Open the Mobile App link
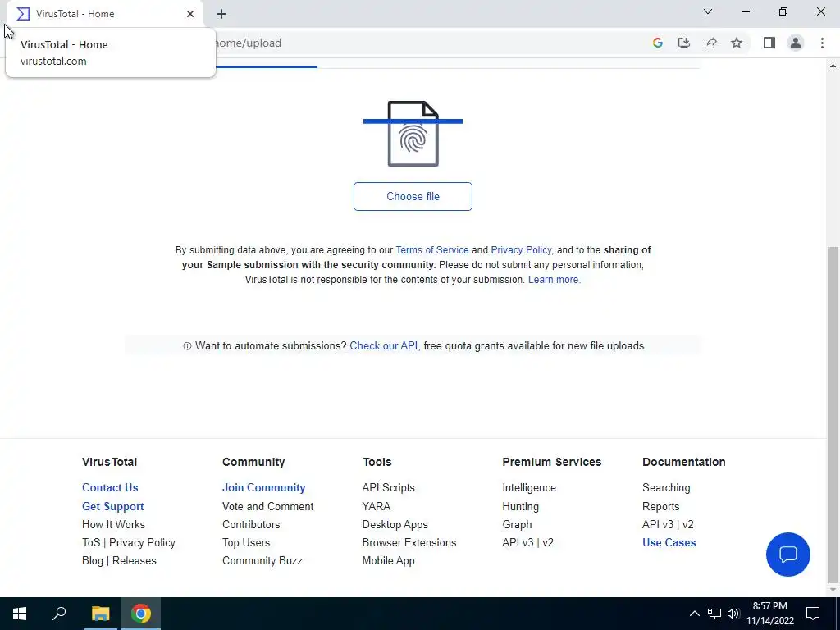This screenshot has width=840, height=630. point(388,561)
